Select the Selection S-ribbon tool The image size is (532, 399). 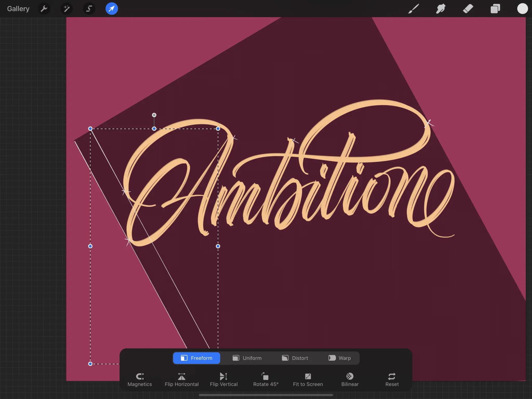coord(89,9)
